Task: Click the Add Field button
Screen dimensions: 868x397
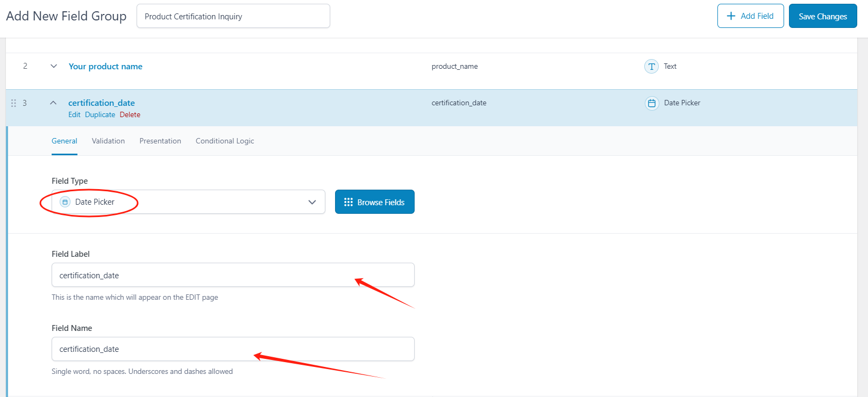Action: [750, 16]
